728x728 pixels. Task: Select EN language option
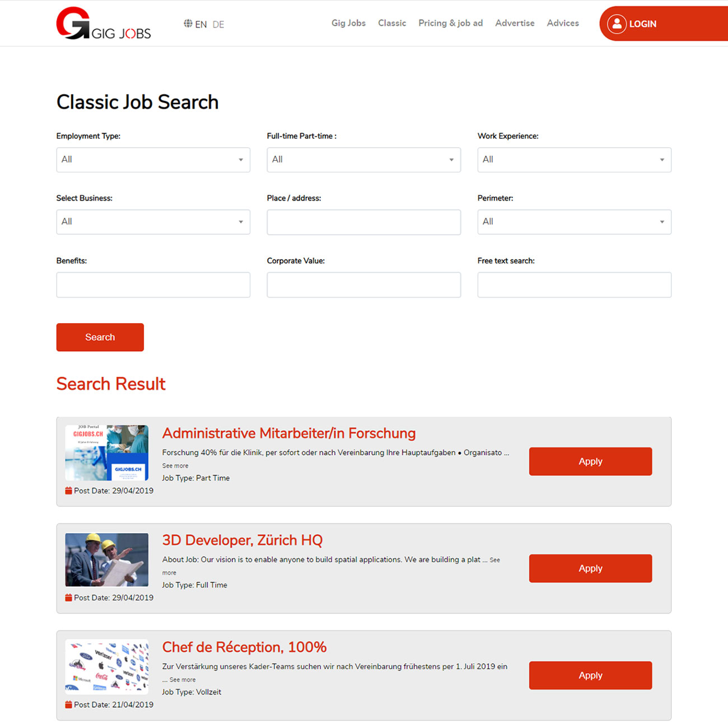click(x=201, y=25)
